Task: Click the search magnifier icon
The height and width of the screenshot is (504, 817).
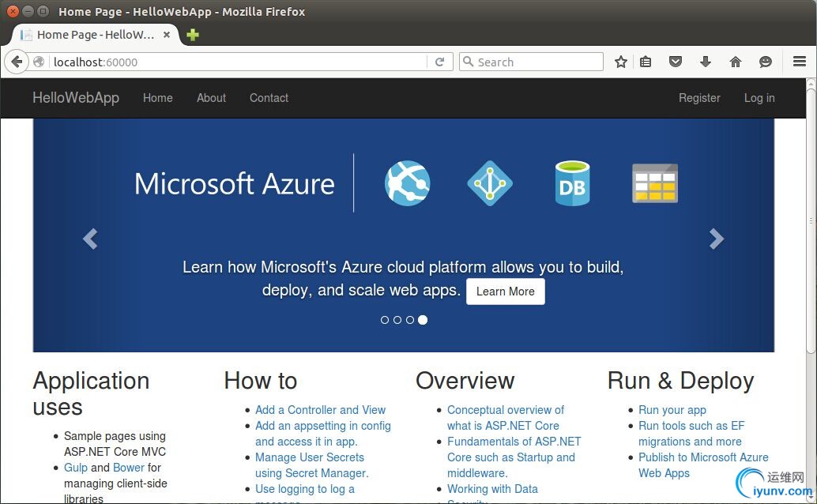Action: click(x=468, y=62)
